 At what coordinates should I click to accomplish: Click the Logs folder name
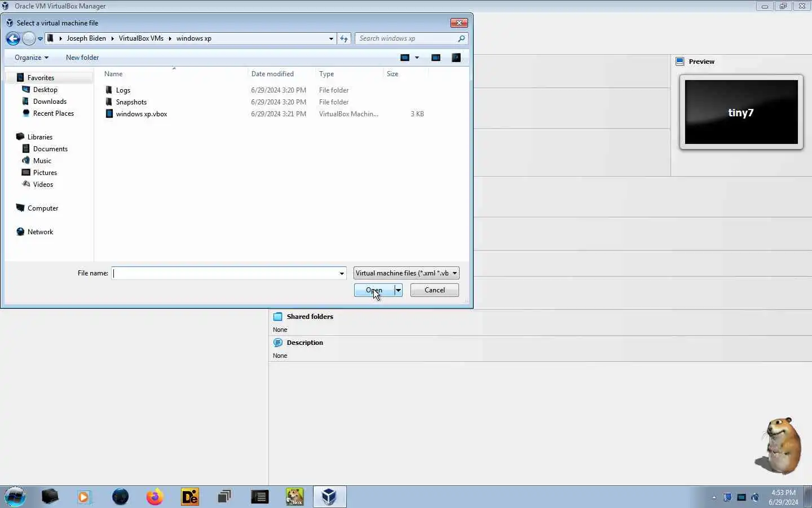123,90
